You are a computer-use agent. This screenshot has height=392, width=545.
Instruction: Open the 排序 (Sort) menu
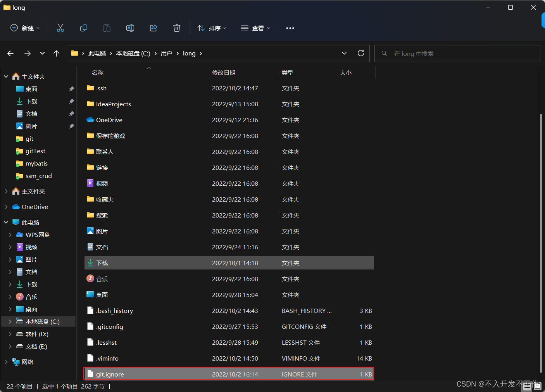[212, 28]
